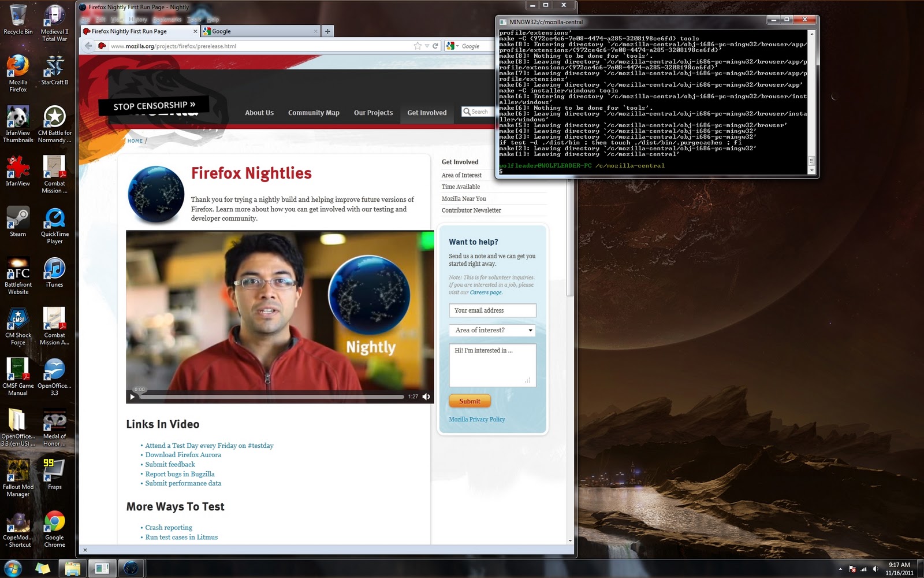Go back using Firefox's back arrow
The width and height of the screenshot is (924, 578).
[88, 46]
